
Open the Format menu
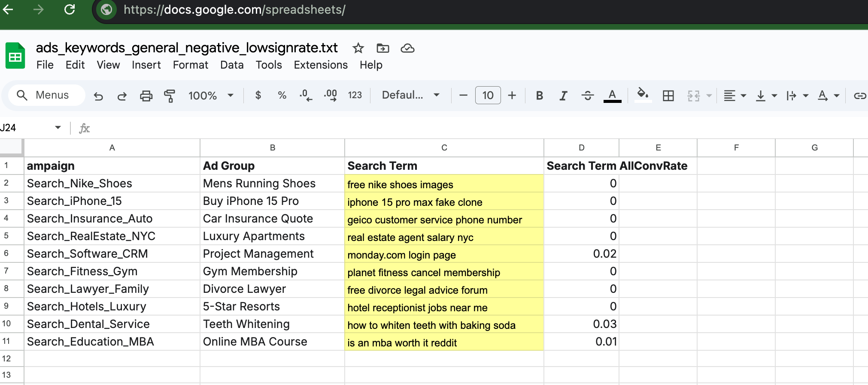coord(191,65)
